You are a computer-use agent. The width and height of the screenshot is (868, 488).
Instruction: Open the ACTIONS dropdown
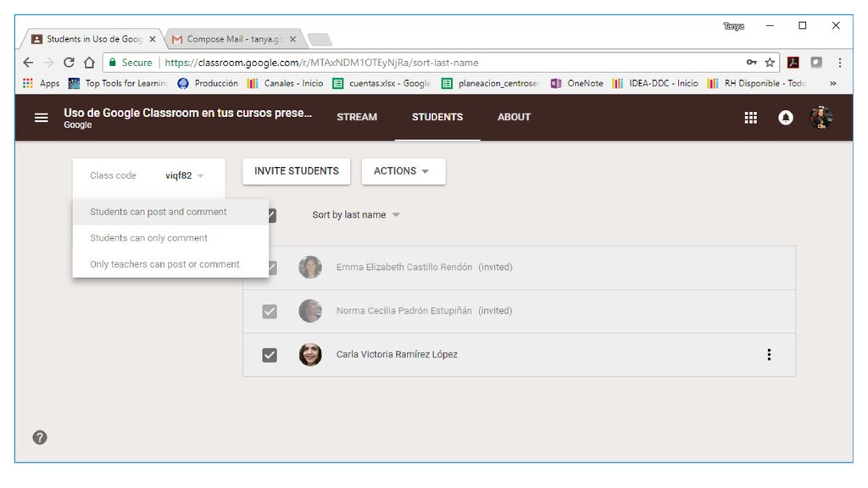coord(403,171)
